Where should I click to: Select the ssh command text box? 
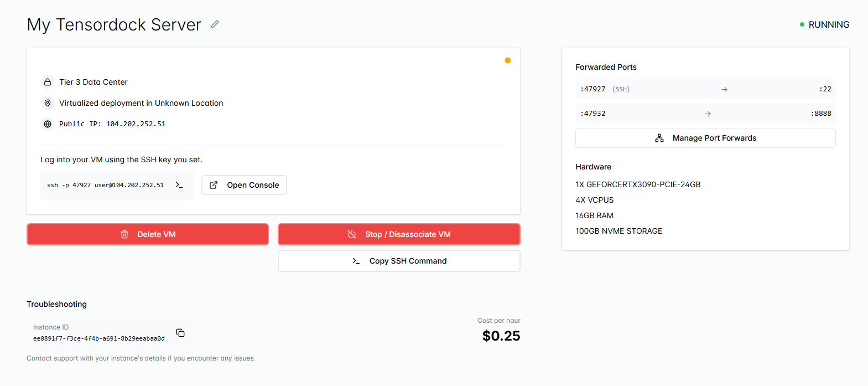coord(105,185)
